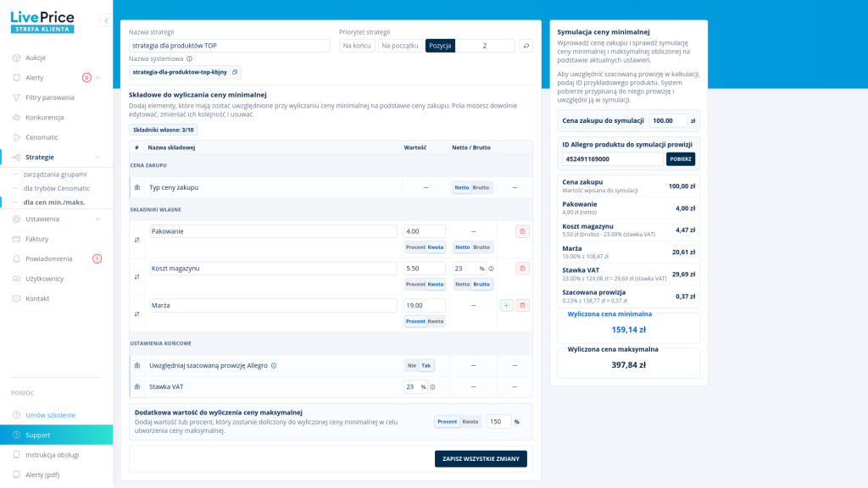
Task: Delete the Koszt magazynu component row
Action: [522, 269]
